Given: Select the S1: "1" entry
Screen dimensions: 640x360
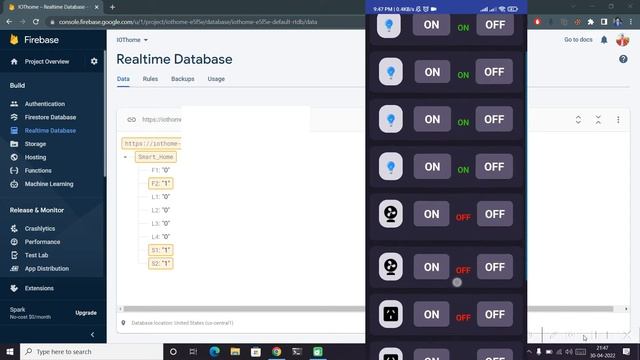Looking at the screenshot, I should [x=161, y=250].
